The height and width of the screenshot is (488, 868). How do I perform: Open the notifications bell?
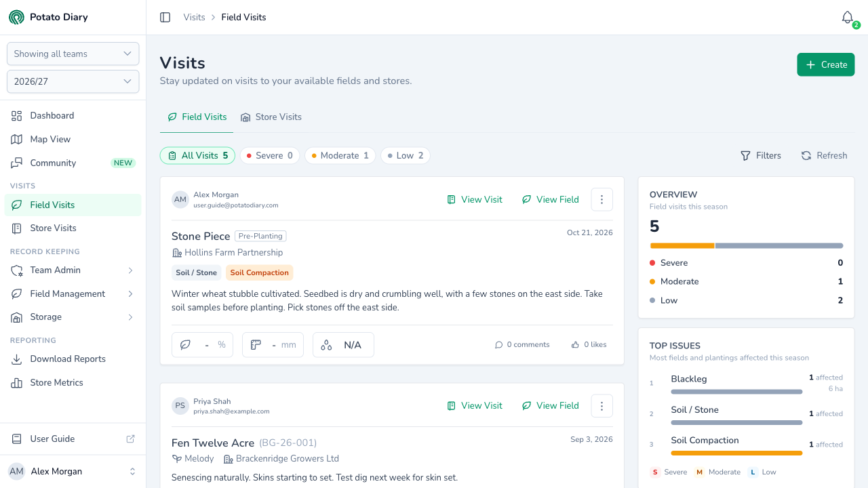coord(848,18)
